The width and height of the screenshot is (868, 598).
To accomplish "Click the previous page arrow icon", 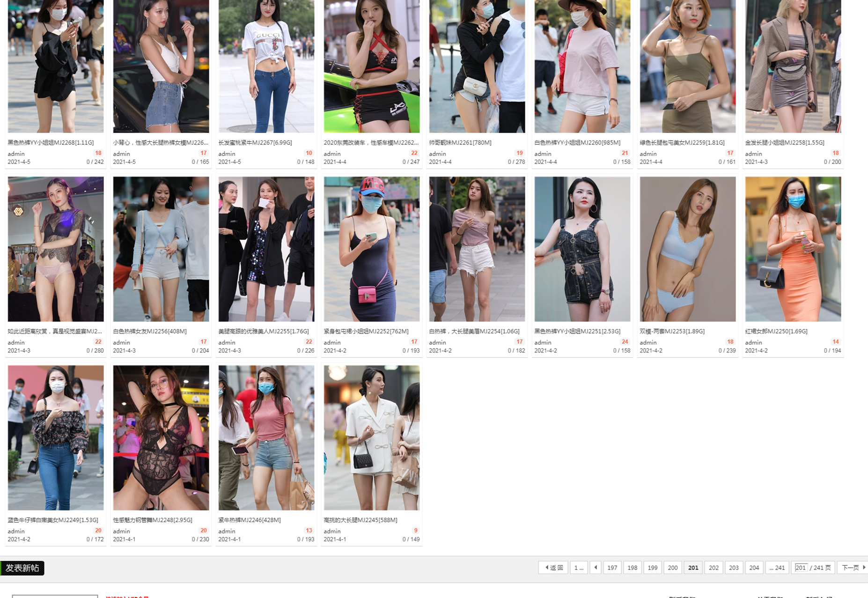I will pyautogui.click(x=596, y=568).
